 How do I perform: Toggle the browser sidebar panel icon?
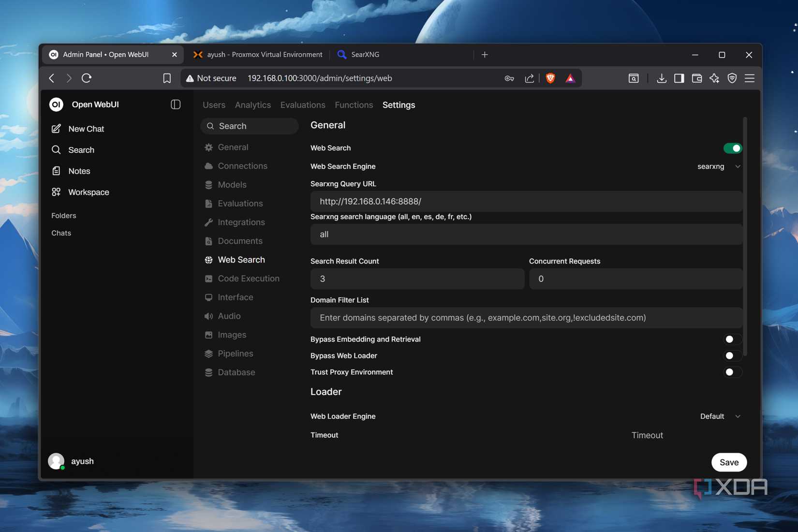click(x=679, y=78)
